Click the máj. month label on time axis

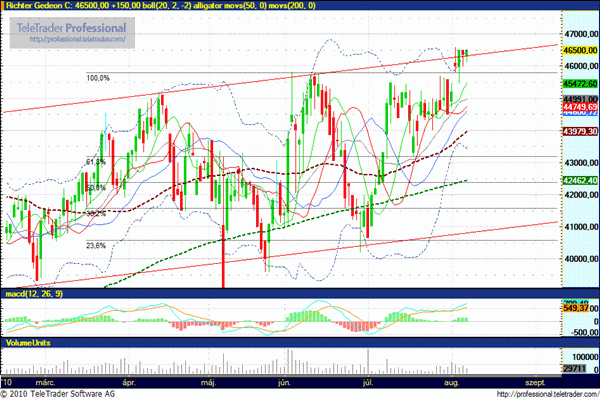[x=209, y=382]
